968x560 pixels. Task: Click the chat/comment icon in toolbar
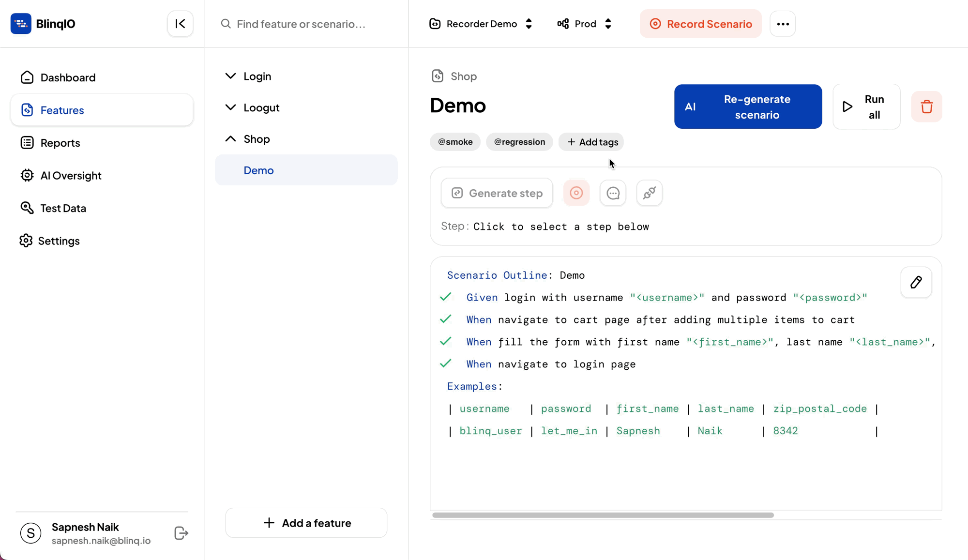tap(613, 193)
